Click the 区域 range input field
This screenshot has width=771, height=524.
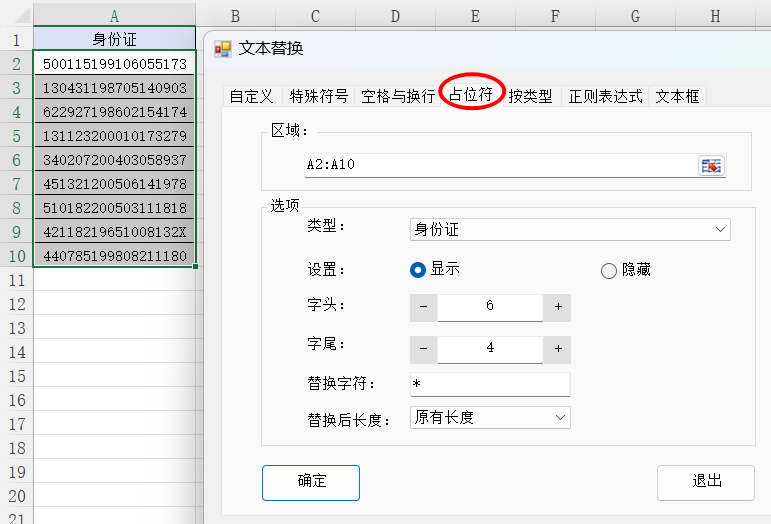pyautogui.click(x=500, y=166)
